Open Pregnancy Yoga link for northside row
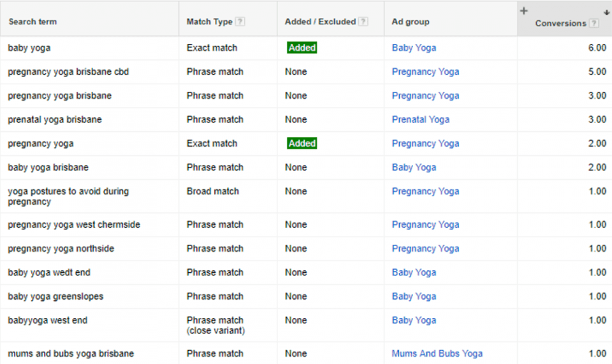612x364 pixels. (425, 249)
